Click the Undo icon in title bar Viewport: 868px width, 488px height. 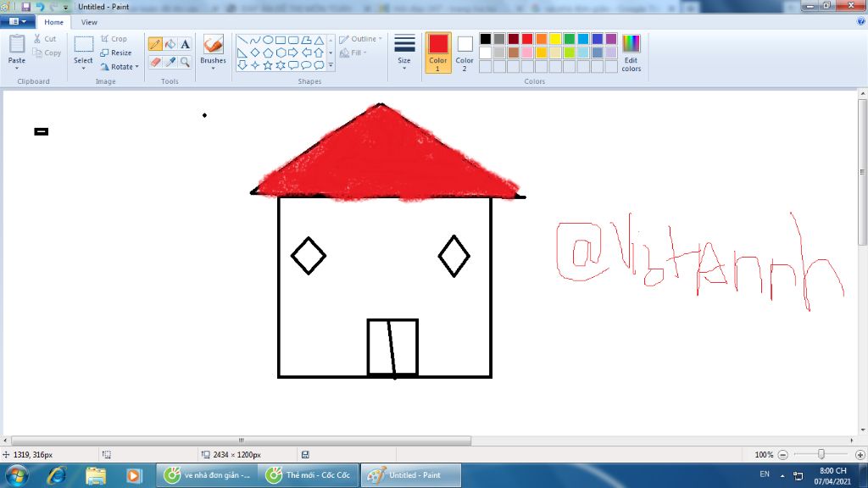coord(40,7)
